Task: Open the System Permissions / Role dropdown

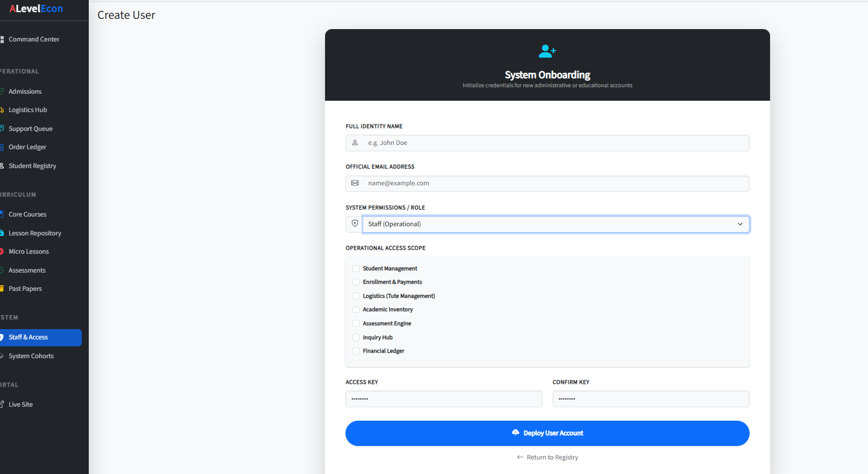Action: click(556, 224)
